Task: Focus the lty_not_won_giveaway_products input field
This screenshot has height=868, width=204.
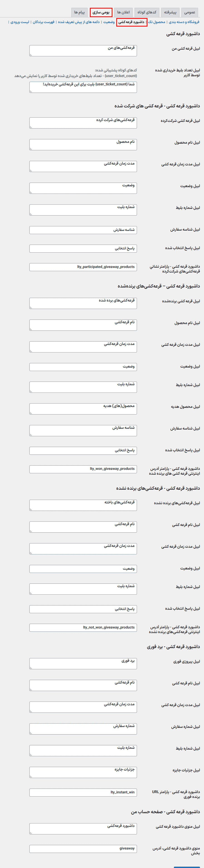Action: (x=83, y=627)
